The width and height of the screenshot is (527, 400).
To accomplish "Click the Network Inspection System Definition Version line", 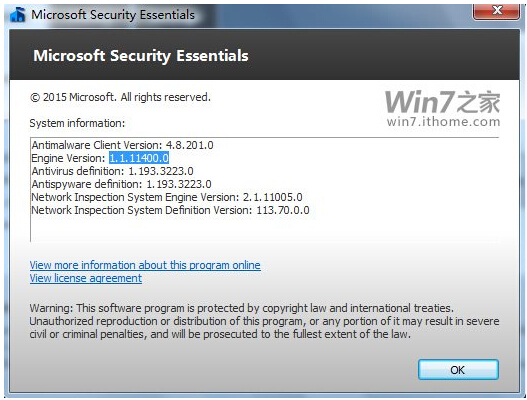I will [170, 210].
